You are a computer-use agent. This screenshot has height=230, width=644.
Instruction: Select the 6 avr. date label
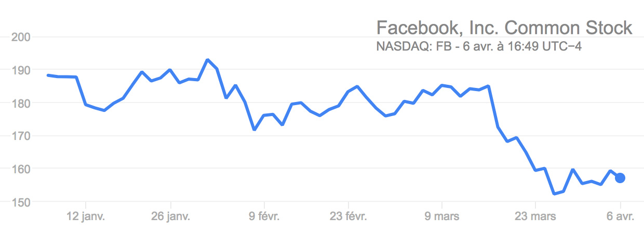click(620, 215)
